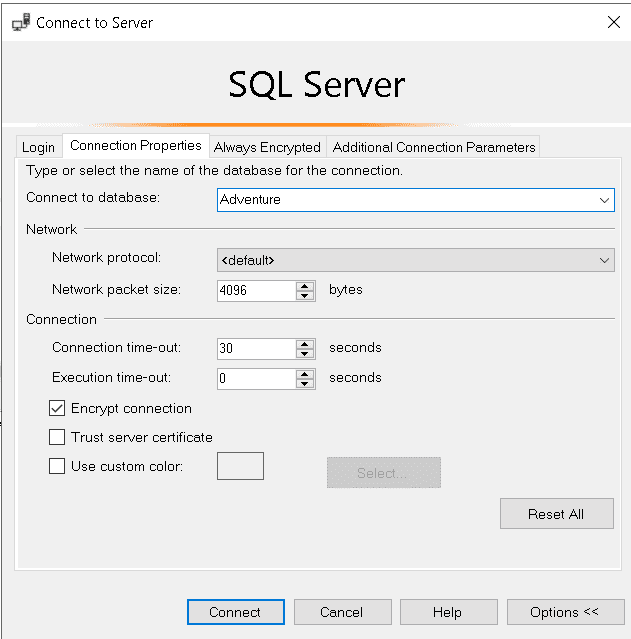Screen dimensions: 631x639
Task: Decrease the Network packet size value
Action: 304,296
